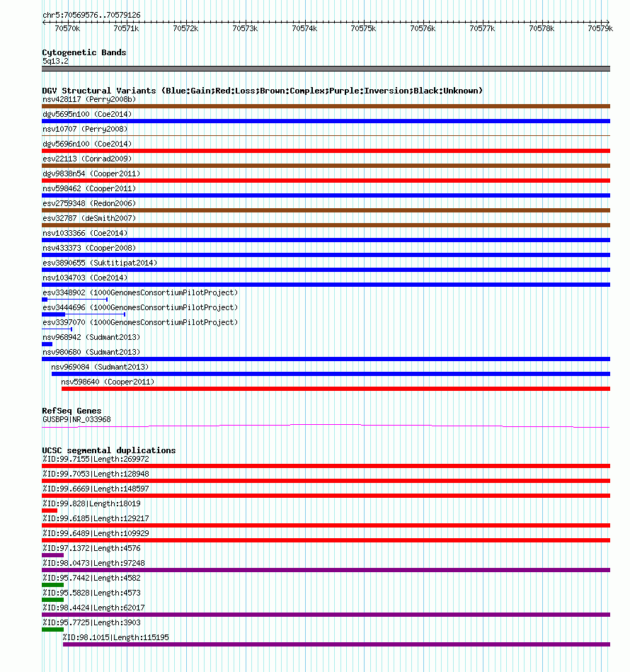
Task: Click the purple bar under %ID:98.1015
Action: point(337,644)
